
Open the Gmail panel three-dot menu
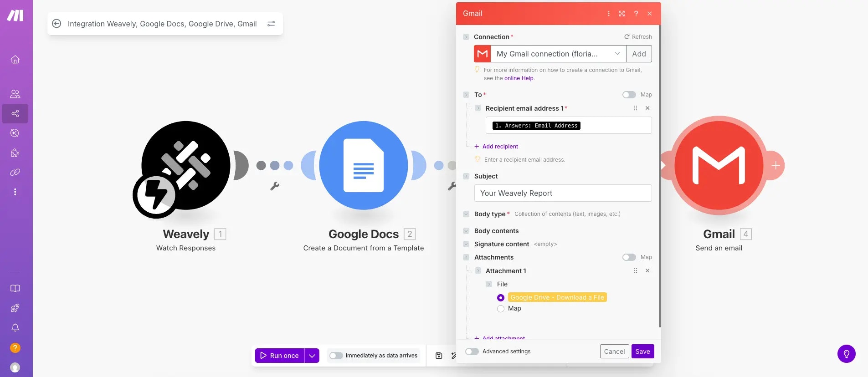pyautogui.click(x=608, y=14)
